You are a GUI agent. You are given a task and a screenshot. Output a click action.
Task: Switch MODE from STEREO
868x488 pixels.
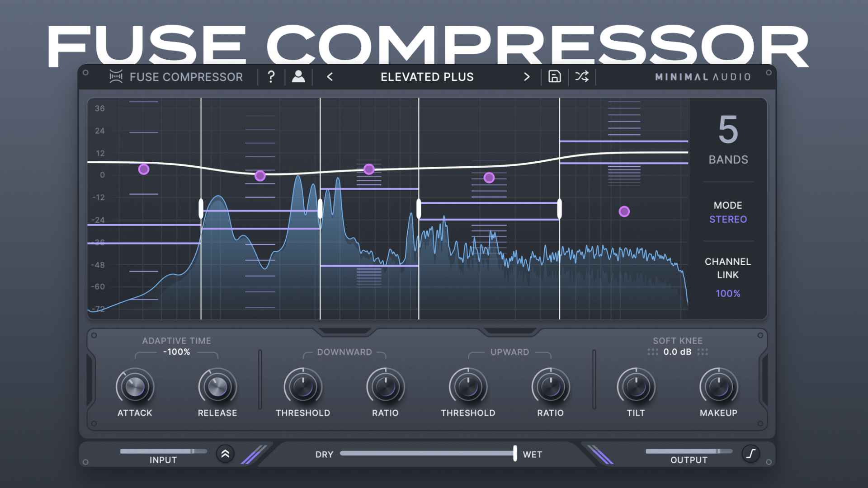728,219
